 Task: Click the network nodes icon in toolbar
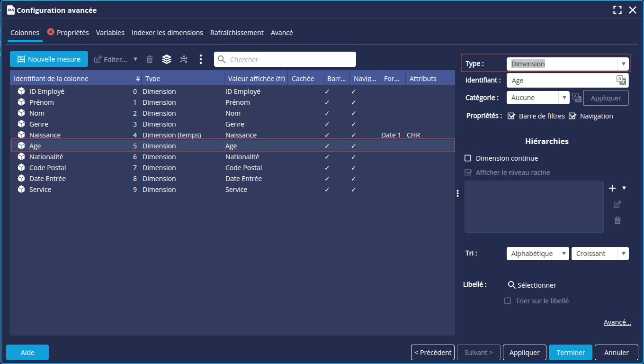184,59
